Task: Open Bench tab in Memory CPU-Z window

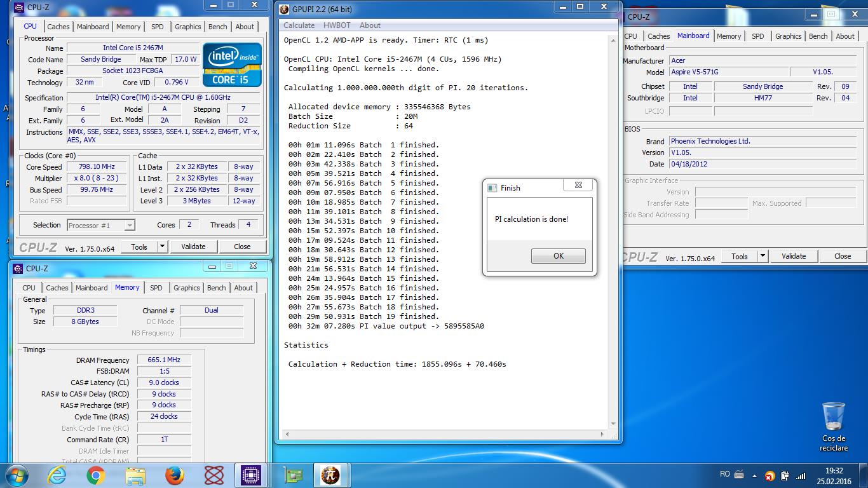Action: [217, 288]
